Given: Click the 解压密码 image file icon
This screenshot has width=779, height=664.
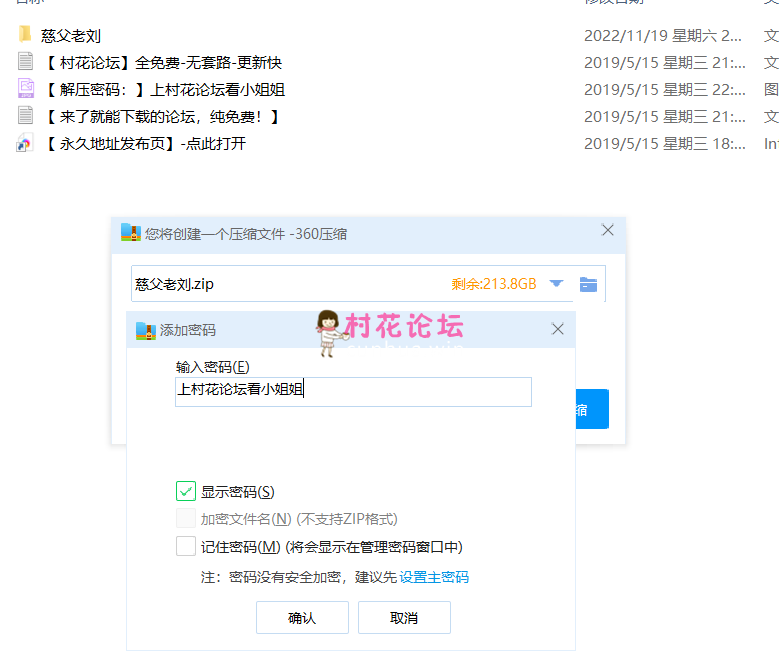Looking at the screenshot, I should tap(25, 89).
